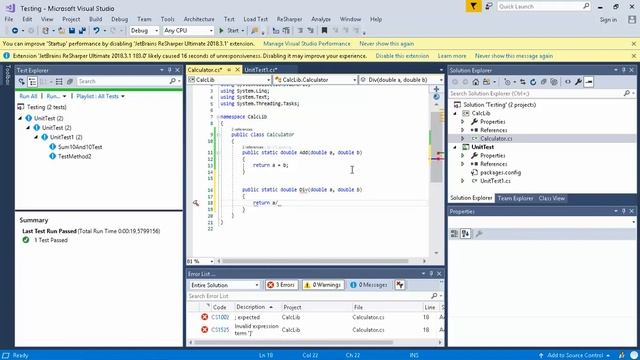Click the Solution Explorer search magnifier icon
This screenshot has height=360, width=640.
[627, 93]
